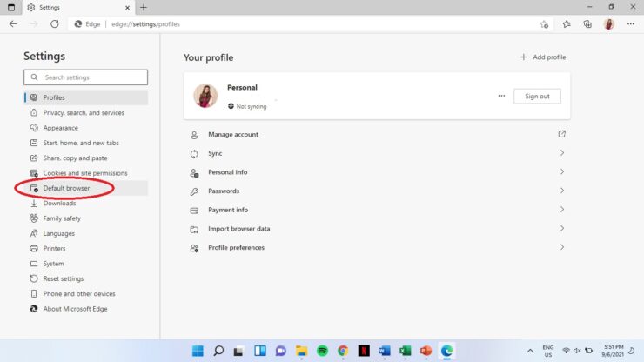Viewport: 644px width, 362px height.
Task: Open the Collections icon in toolbar
Action: pyautogui.click(x=587, y=24)
